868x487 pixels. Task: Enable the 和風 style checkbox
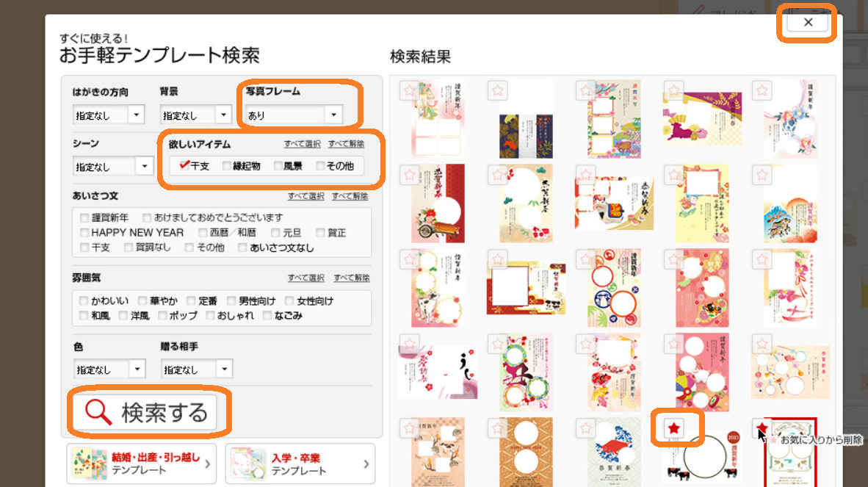[84, 315]
